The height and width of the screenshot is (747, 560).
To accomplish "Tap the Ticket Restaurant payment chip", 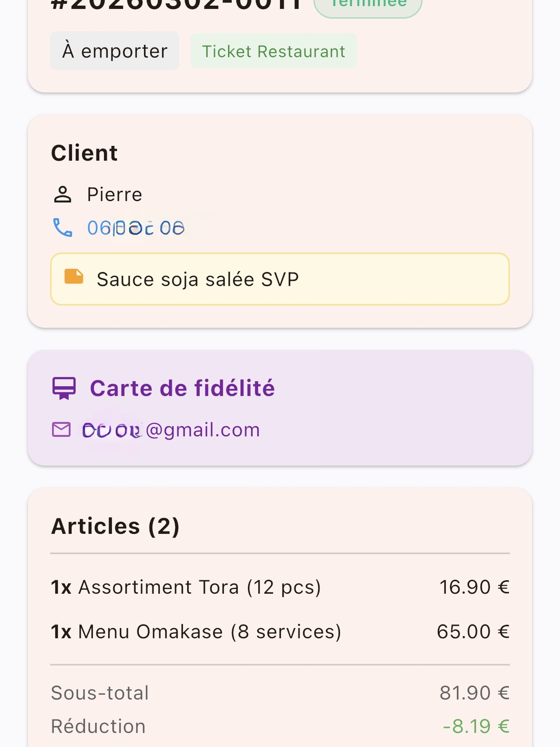I will coord(274,51).
